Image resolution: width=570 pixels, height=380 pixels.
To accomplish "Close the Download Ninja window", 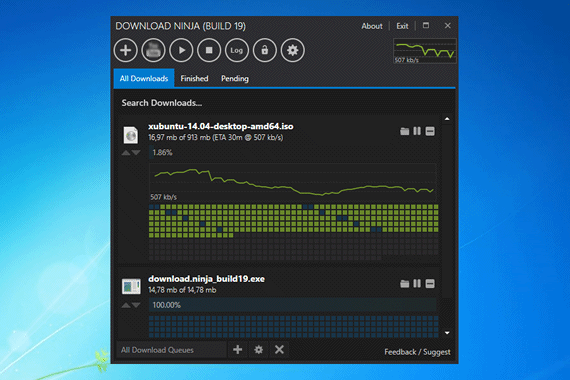I will click(x=447, y=25).
